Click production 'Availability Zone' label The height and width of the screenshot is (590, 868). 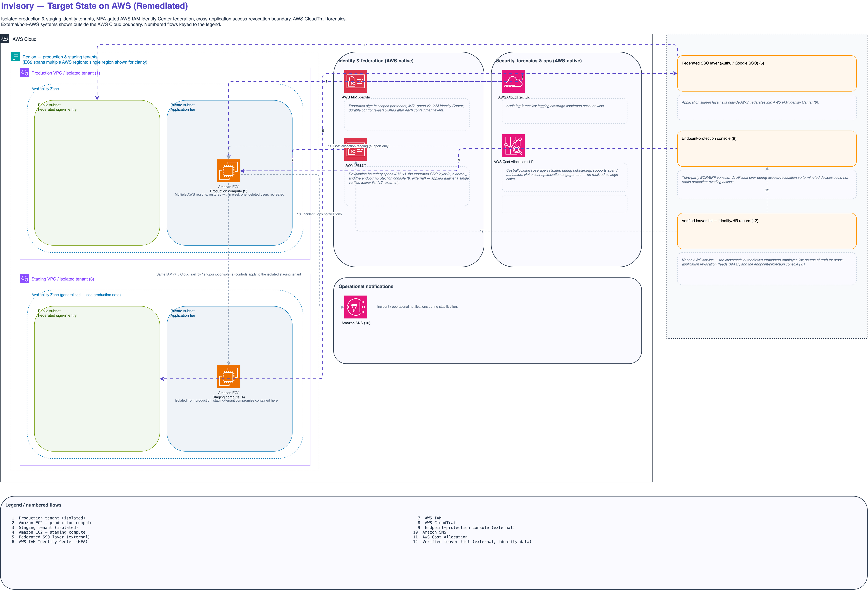pos(45,89)
